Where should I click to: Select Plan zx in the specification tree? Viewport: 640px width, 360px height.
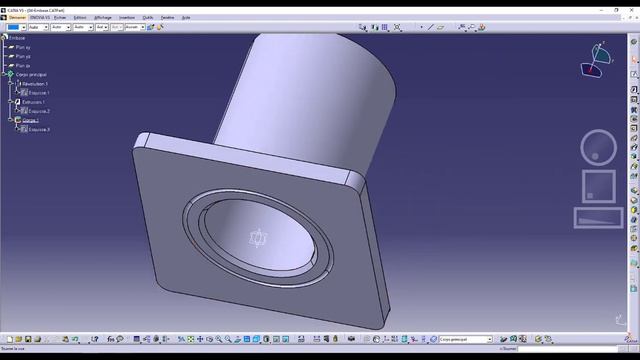pos(23,65)
